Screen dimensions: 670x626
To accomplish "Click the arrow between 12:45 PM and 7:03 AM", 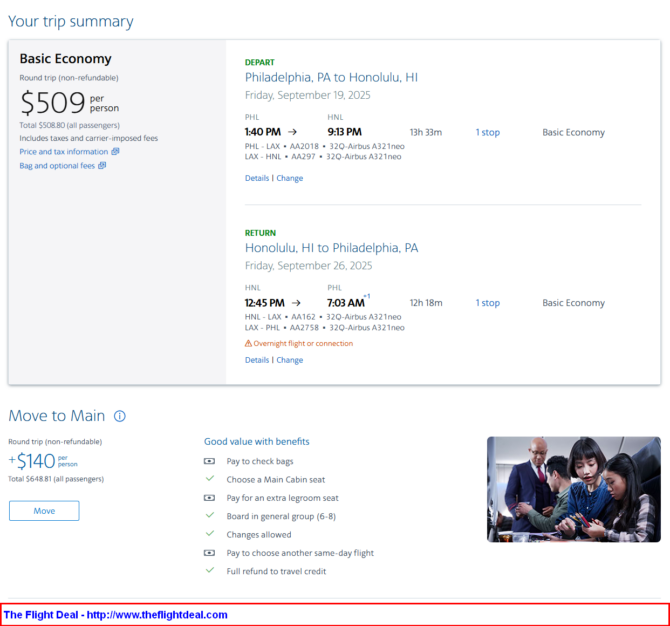I will click(296, 303).
